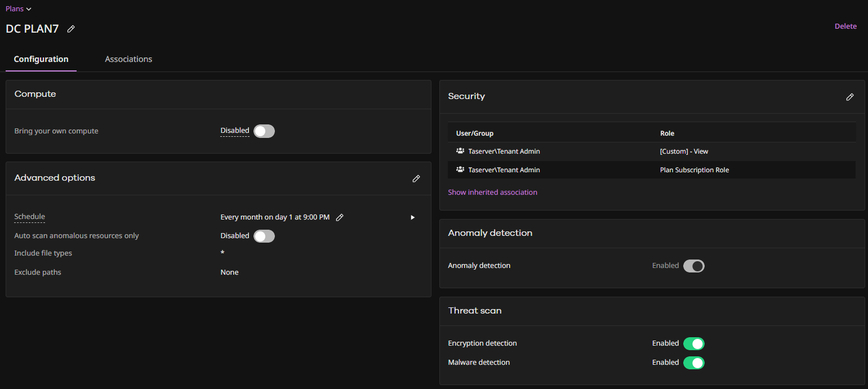Screen dimensions: 868x389
Task: Click schedule value Every month on day 1
Action: 275,217
